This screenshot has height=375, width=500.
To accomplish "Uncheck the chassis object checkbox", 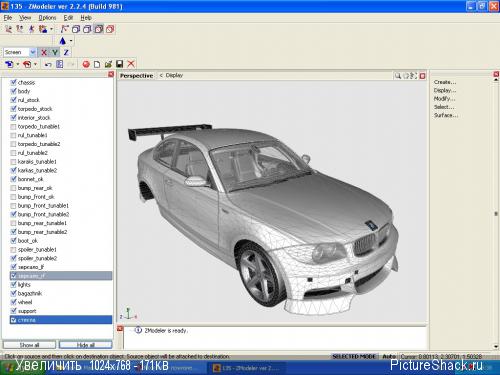I will (x=13, y=82).
